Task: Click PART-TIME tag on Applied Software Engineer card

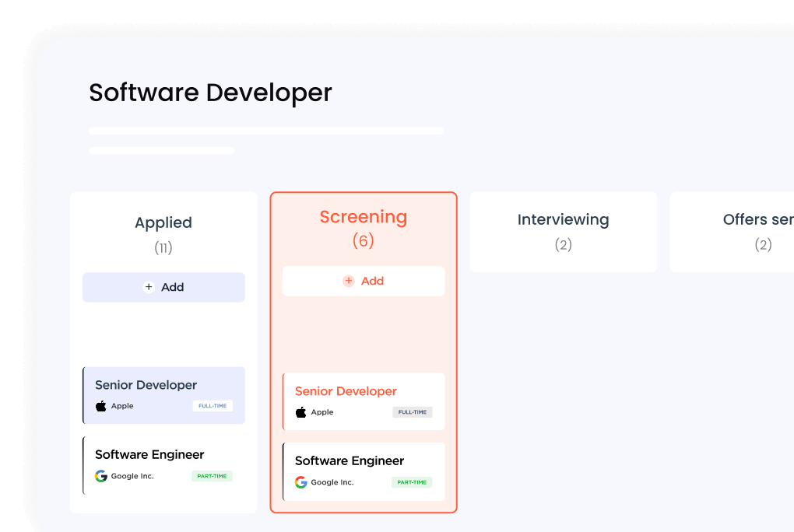Action: point(213,476)
